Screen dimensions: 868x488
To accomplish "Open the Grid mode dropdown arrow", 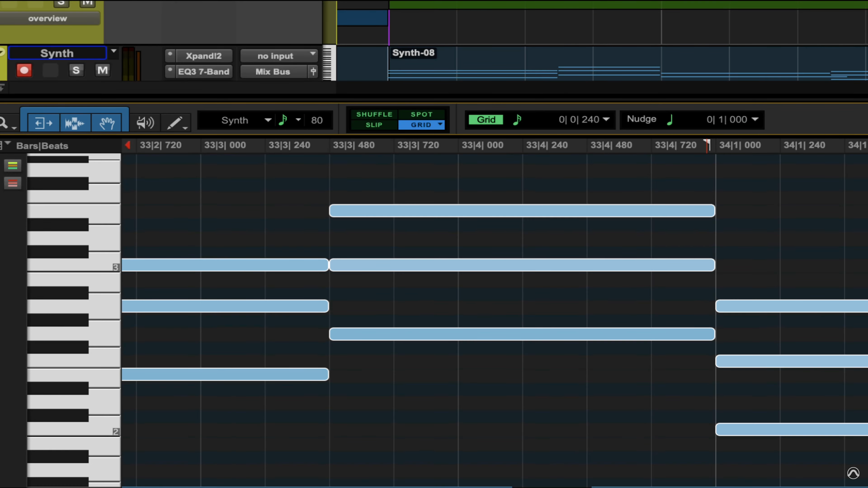I will [x=440, y=125].
